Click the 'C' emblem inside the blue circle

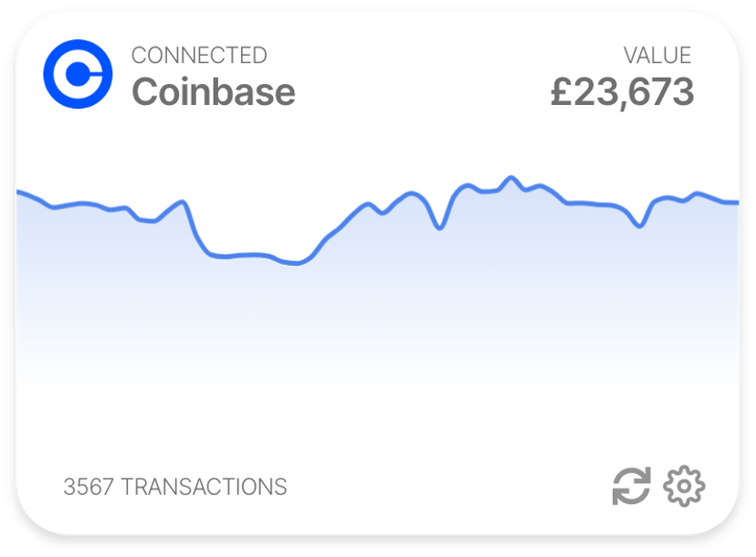click(x=80, y=73)
